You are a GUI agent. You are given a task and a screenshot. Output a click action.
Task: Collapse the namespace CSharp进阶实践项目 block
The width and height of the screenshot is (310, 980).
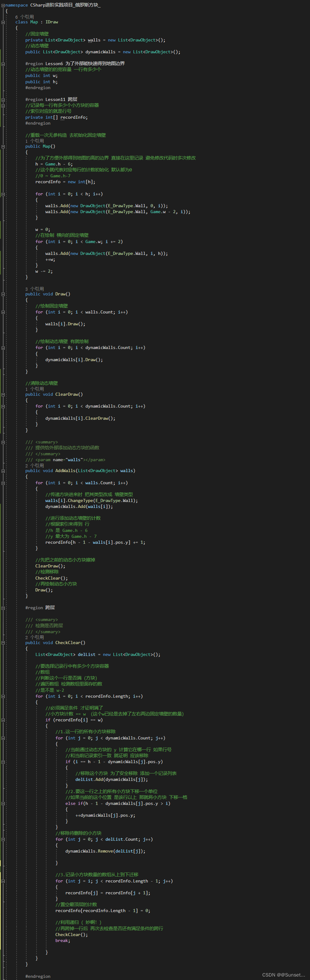(3, 5)
